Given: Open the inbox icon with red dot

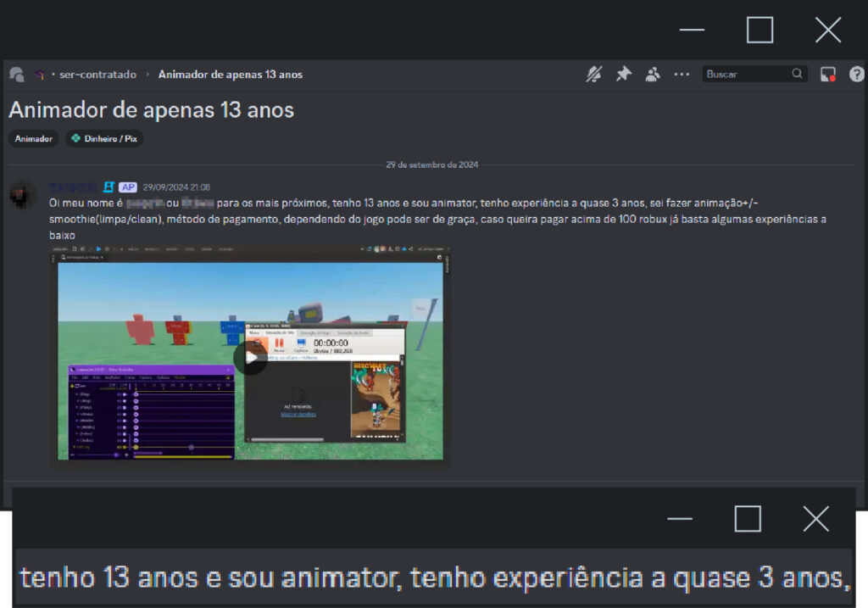Looking at the screenshot, I should coord(828,75).
